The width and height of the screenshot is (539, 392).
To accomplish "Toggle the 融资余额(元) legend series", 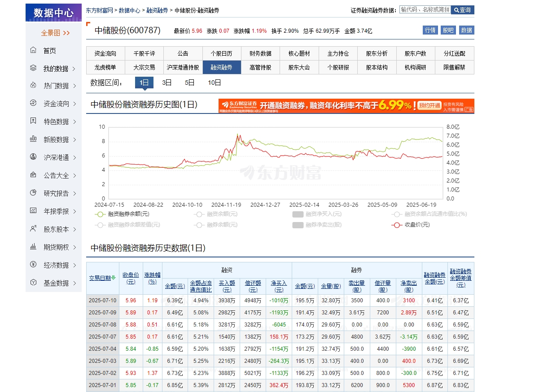I will pos(216,214).
